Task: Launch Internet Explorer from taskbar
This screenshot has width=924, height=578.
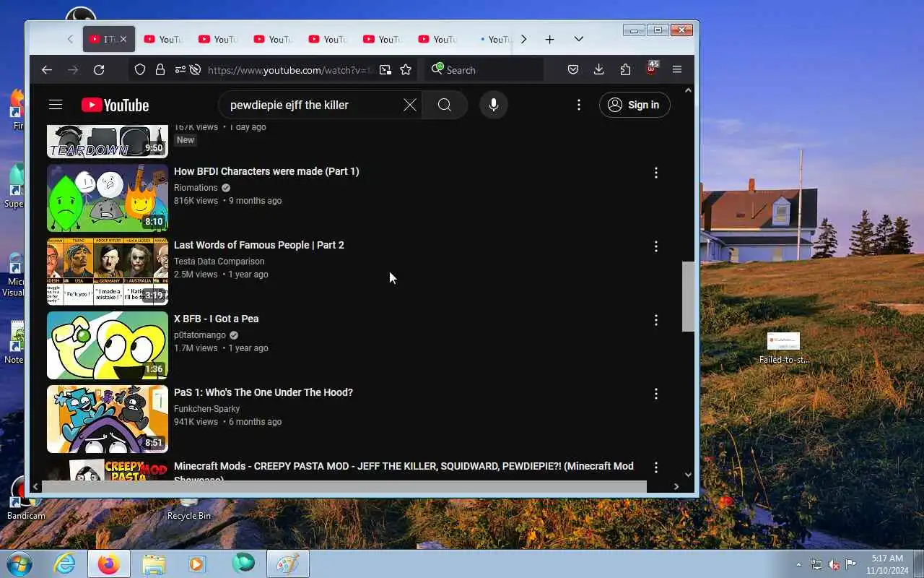Action: pos(64,564)
